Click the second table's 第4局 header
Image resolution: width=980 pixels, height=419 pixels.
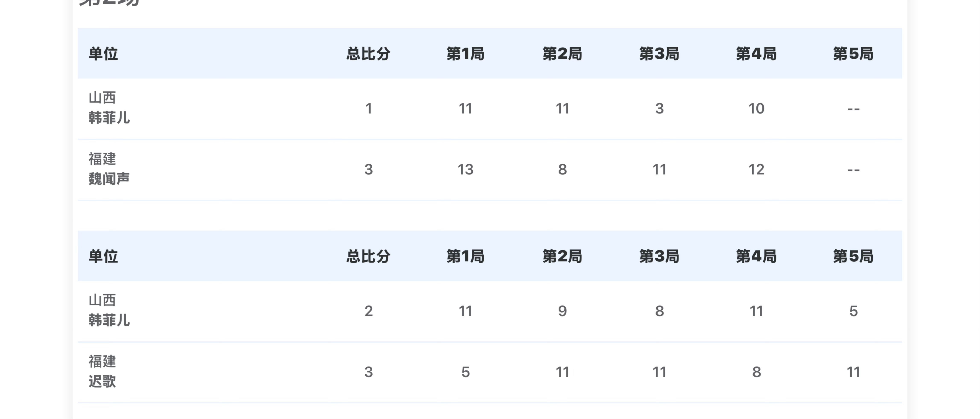[756, 256]
